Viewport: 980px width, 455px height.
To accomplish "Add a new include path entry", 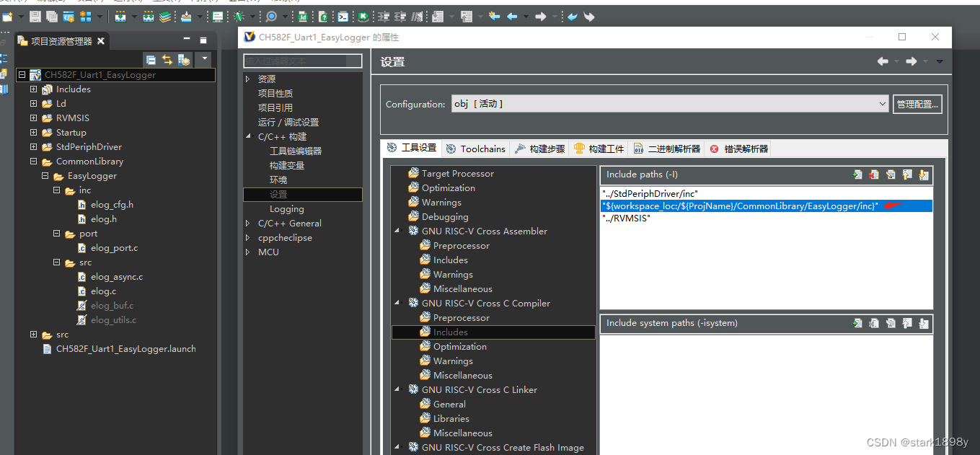I will coord(857,175).
